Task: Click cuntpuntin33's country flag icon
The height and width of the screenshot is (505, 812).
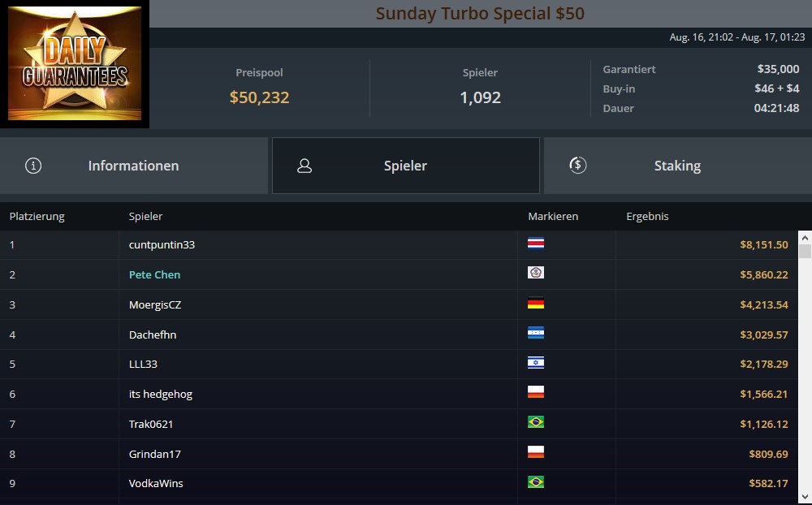Action: point(535,244)
